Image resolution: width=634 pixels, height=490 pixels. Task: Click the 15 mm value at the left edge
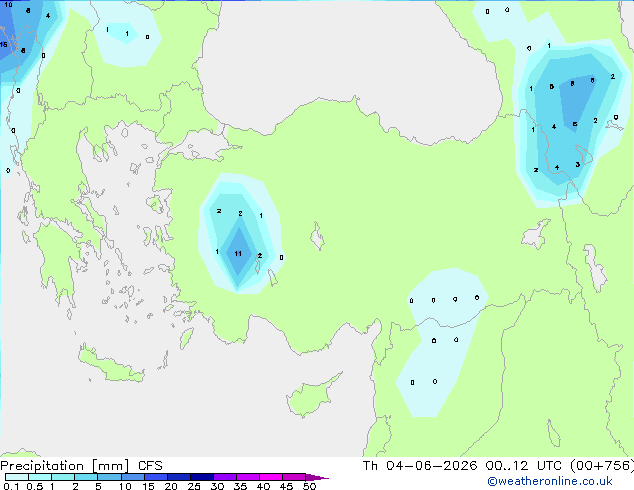(4, 44)
